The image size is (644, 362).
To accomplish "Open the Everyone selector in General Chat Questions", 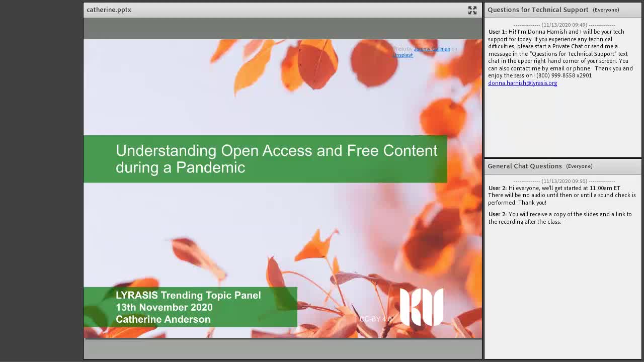I will coord(579,166).
